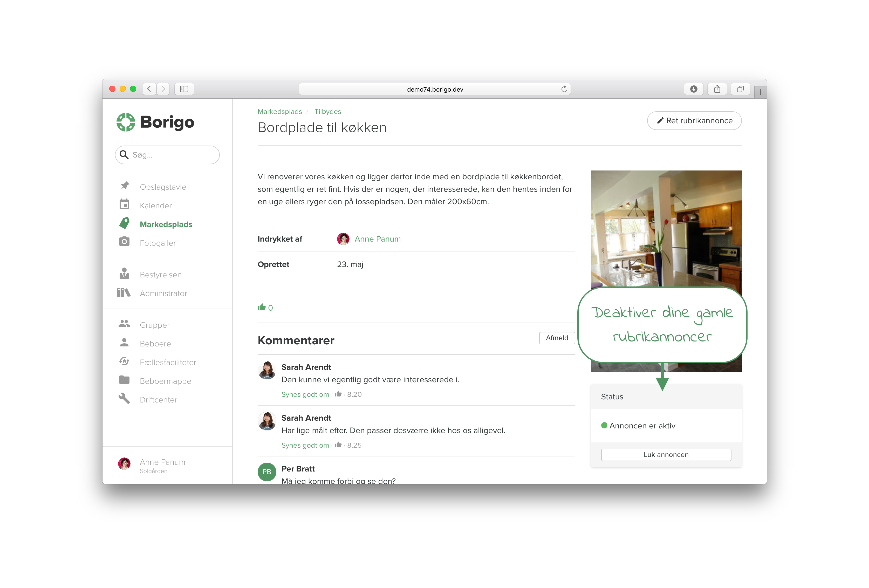Click the Kommentarer heading
Image resolution: width=869 pixels, height=588 pixels.
click(x=296, y=340)
